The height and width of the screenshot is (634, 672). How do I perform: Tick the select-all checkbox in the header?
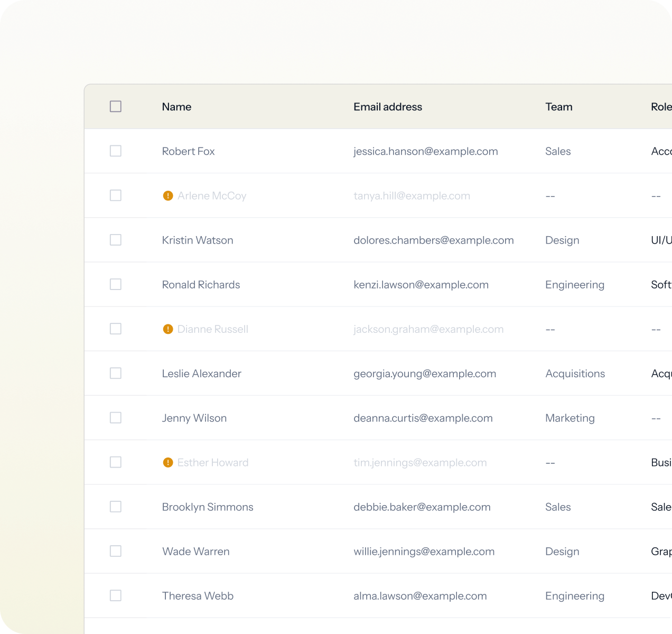point(116,106)
